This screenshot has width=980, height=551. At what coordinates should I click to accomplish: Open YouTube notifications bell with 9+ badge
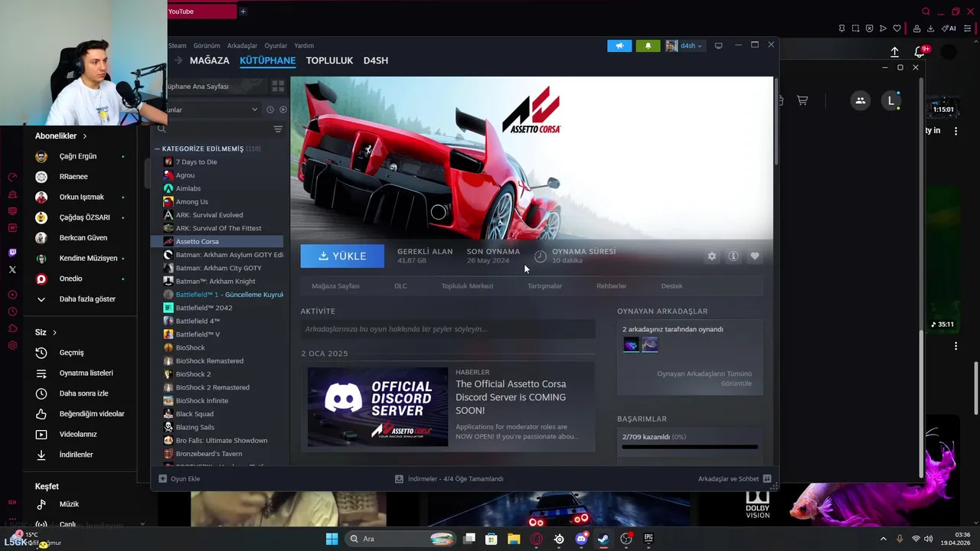point(920,52)
